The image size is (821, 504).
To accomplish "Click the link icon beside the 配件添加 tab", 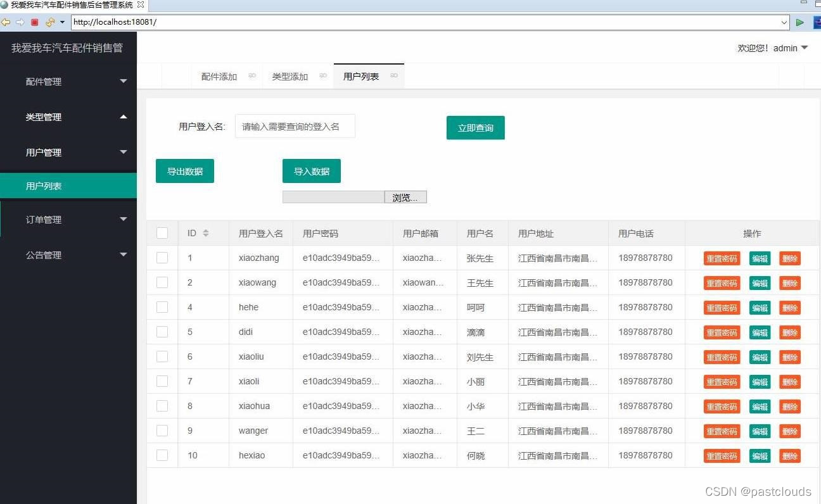I will 252,75.
